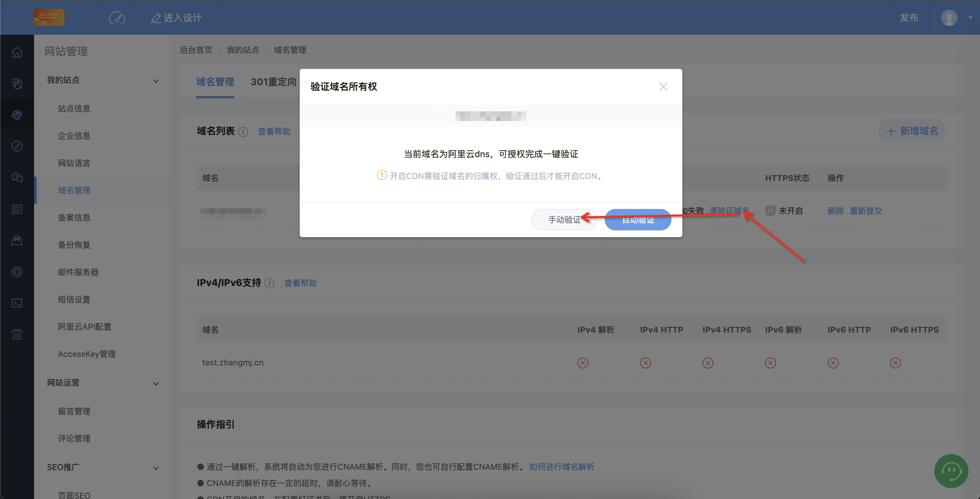
Task: Click the 新增域名 button
Action: 912,132
